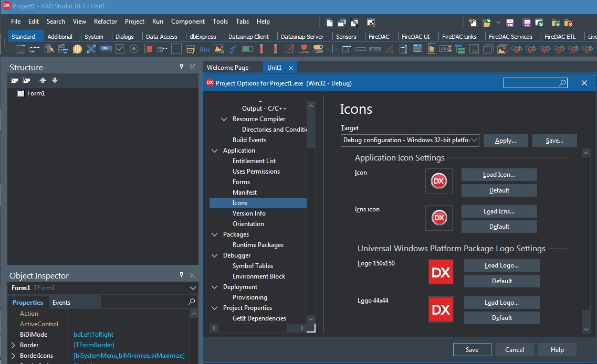Click the Toggle Form/Unit icon
The width and height of the screenshot is (597, 364).
[x=354, y=23]
